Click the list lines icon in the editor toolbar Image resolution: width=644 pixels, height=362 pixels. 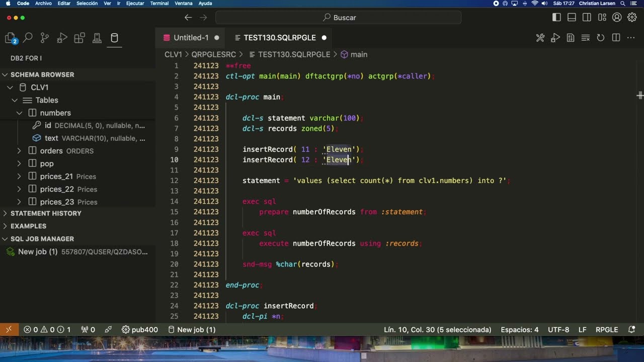[x=586, y=38]
